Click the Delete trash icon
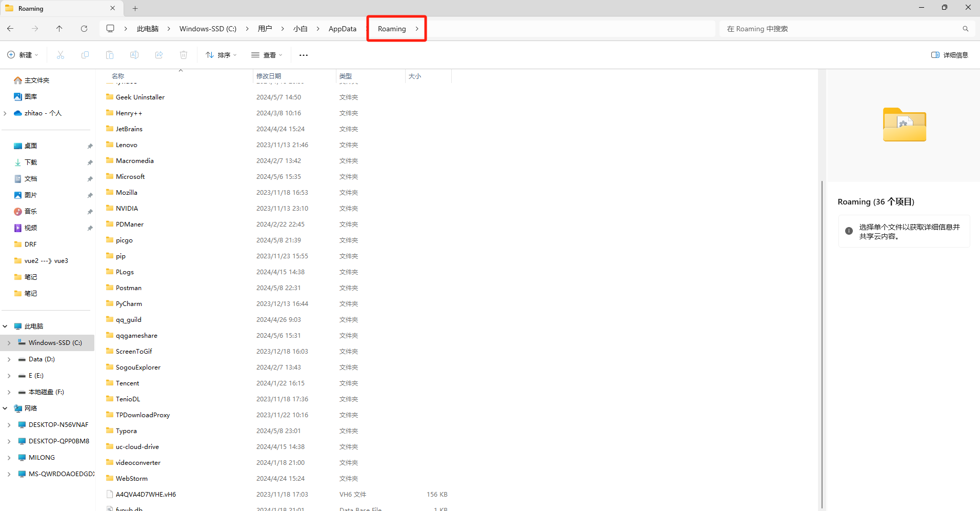Viewport: 980px width, 511px height. 184,55
